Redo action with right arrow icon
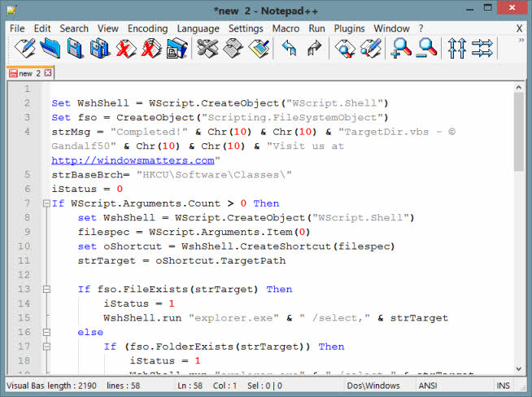Viewport: 532px width, 397px height. coord(315,48)
